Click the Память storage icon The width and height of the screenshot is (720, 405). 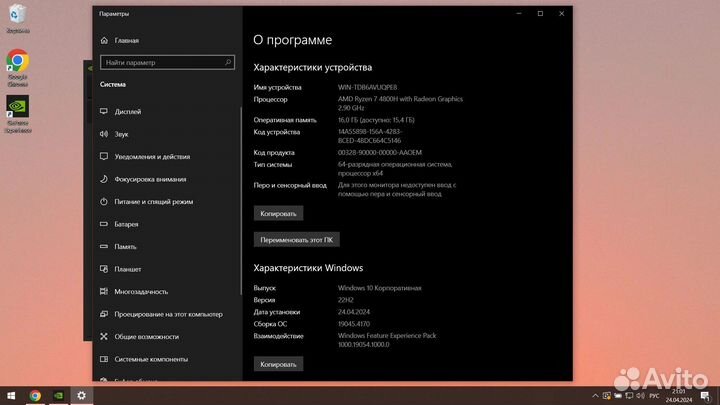tap(104, 246)
